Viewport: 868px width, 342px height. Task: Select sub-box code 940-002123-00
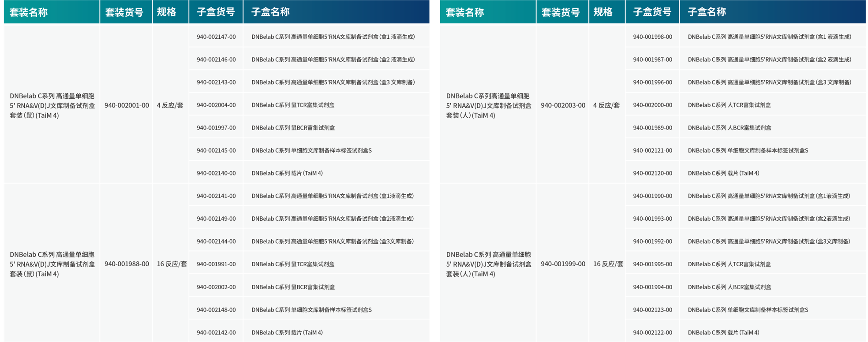(x=653, y=310)
